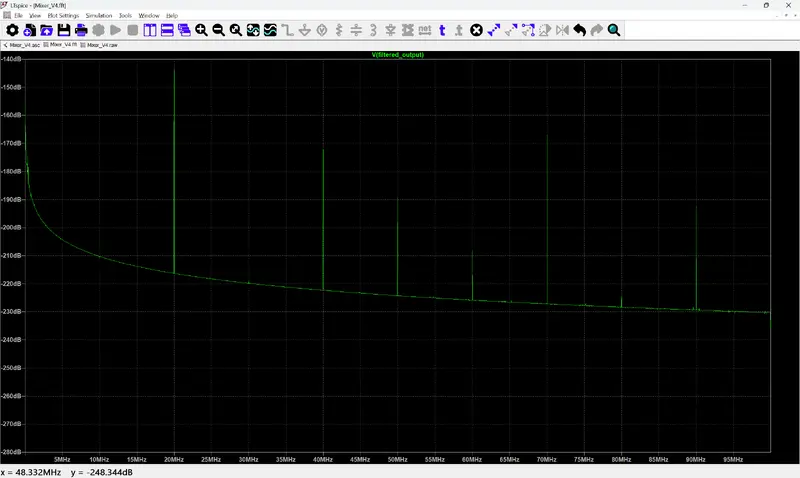Place a diode component
The height and width of the screenshot is (478, 800).
tap(390, 30)
